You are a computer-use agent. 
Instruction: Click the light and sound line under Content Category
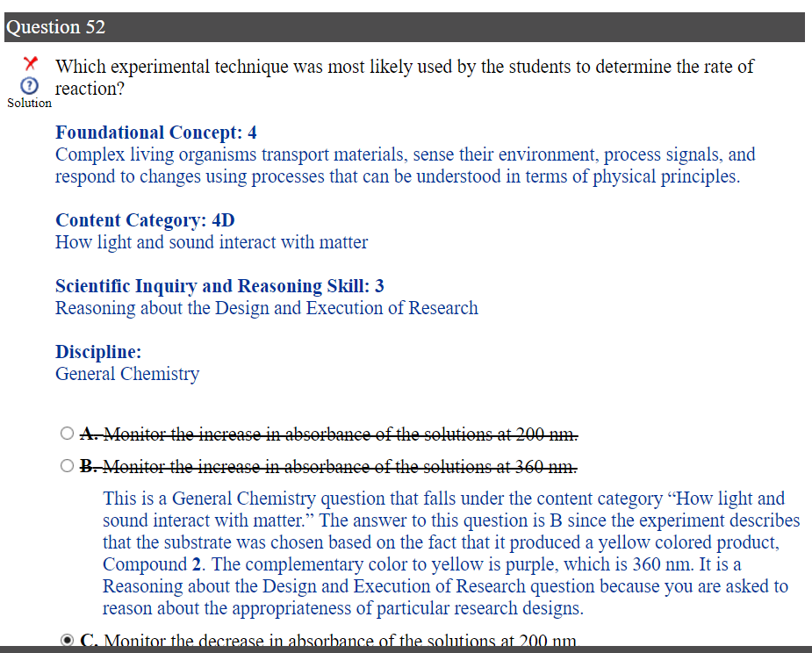212,242
